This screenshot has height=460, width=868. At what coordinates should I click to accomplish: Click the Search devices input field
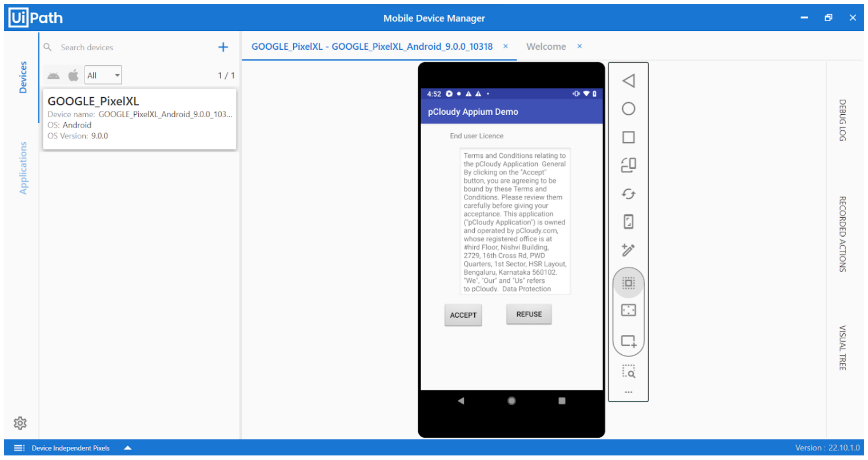point(131,47)
